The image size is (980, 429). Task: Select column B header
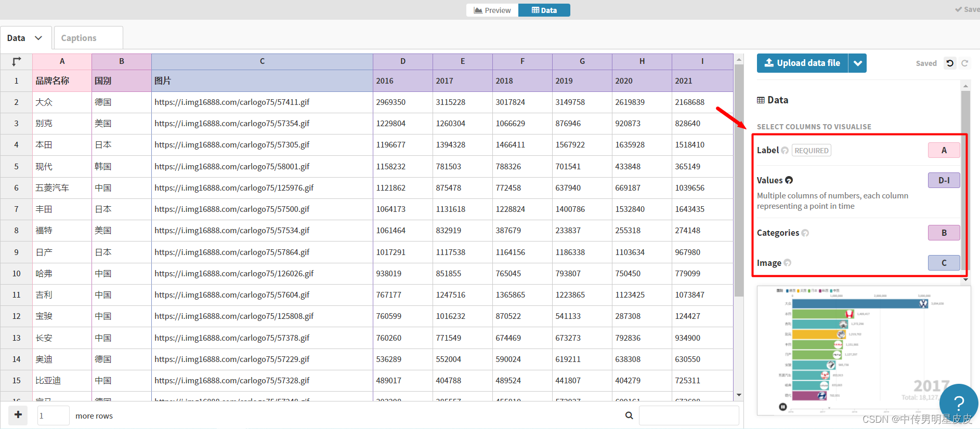pos(122,61)
